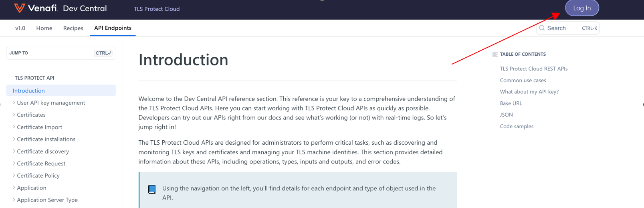Go to the Home tab

click(x=44, y=28)
